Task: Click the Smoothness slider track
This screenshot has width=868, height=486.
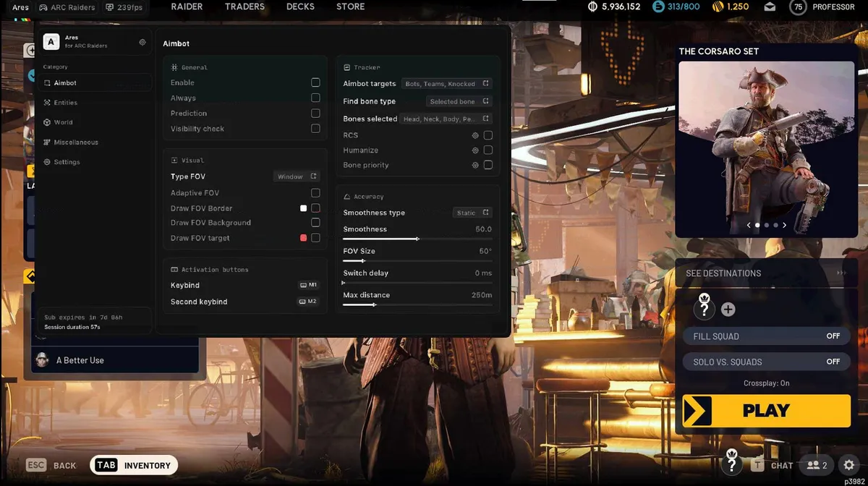Action: (x=417, y=239)
